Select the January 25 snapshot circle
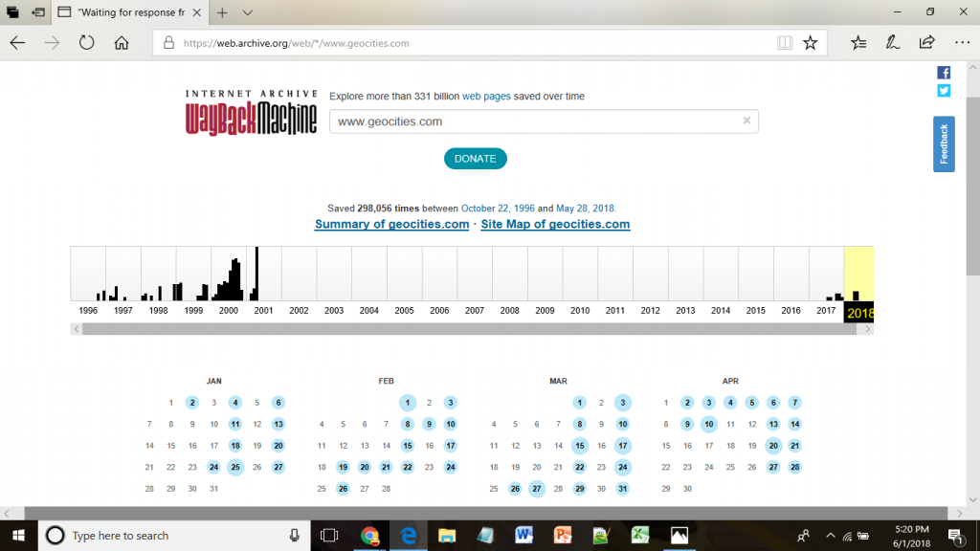The height and width of the screenshot is (551, 980). point(234,467)
